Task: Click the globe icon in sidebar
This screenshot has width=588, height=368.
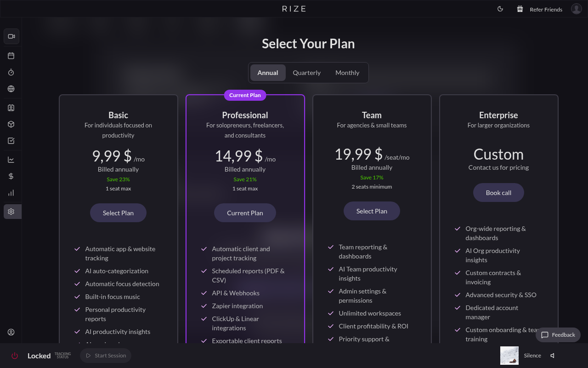Action: (11, 89)
